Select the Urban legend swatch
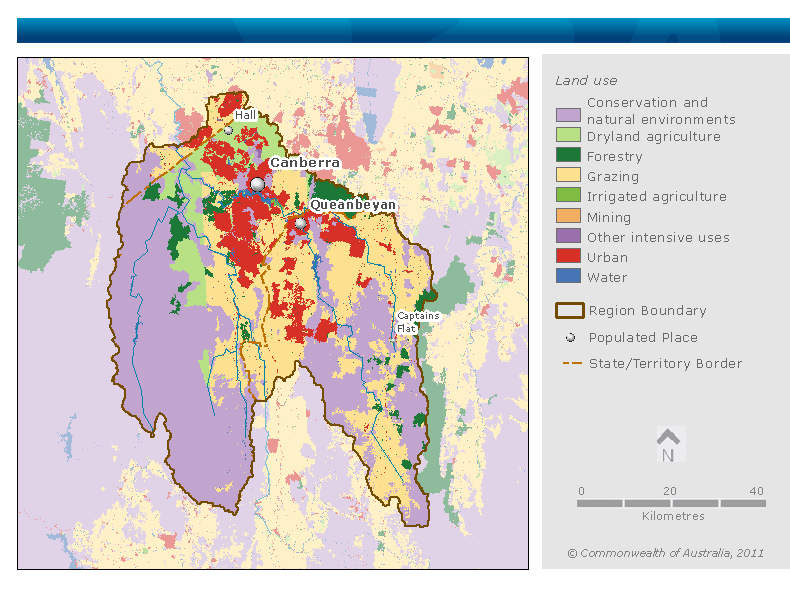 tap(568, 255)
